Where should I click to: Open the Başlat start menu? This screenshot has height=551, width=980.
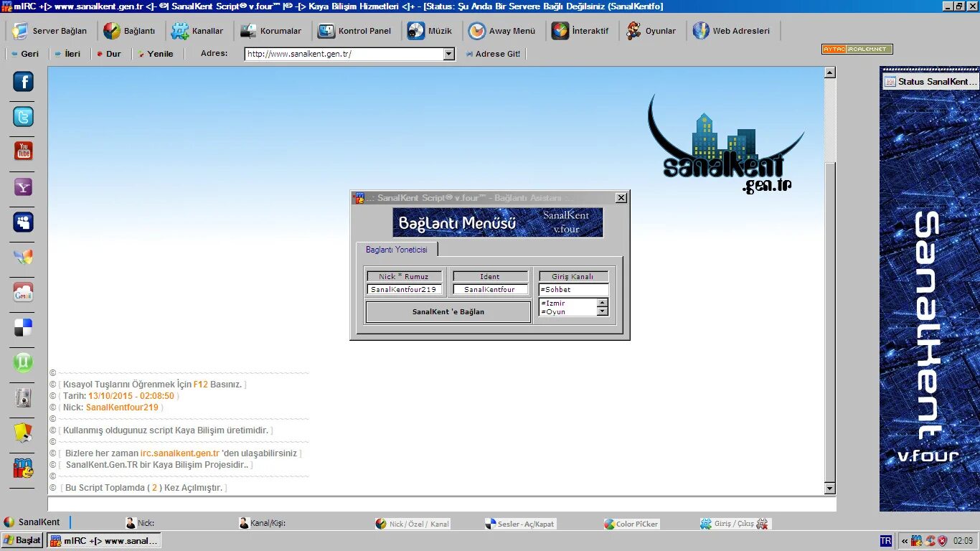tap(22, 541)
